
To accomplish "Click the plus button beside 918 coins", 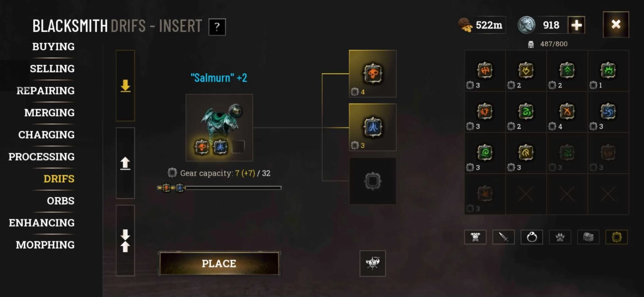I will click(576, 25).
